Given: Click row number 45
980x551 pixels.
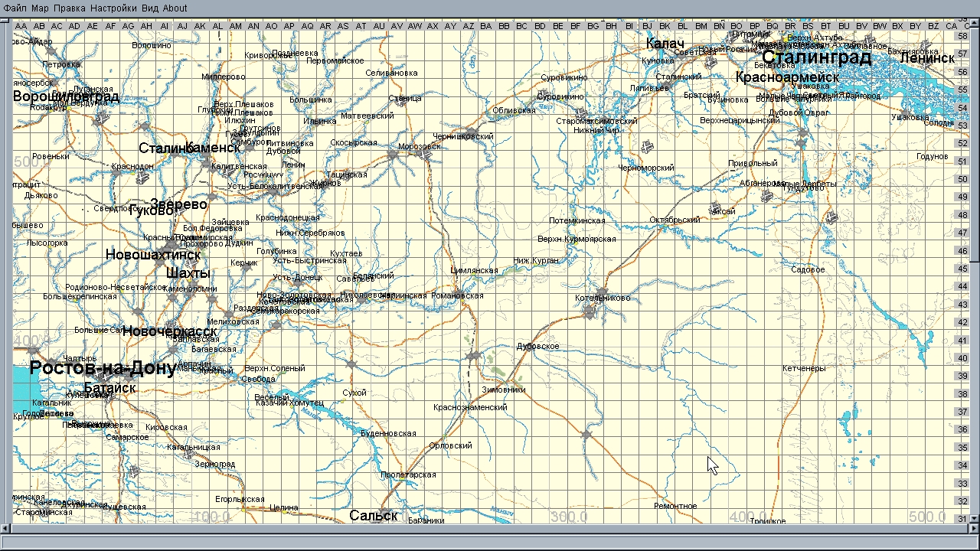Looking at the screenshot, I should tap(962, 269).
